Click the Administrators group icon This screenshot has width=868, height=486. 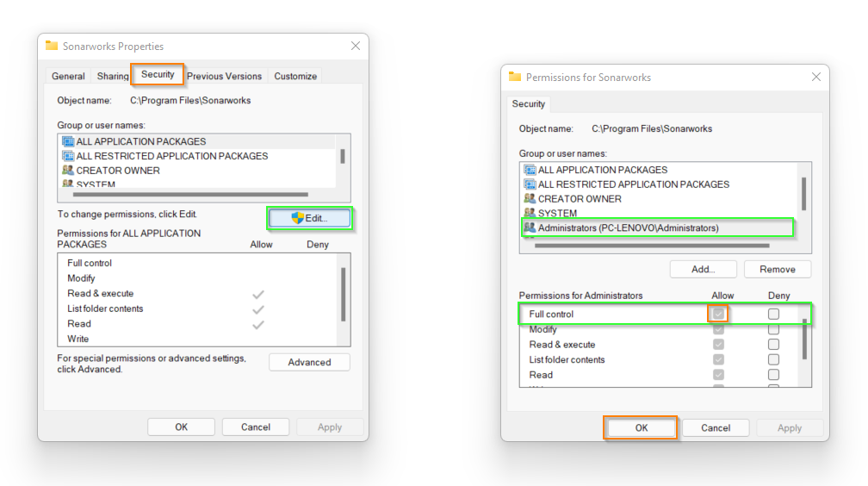tap(530, 227)
